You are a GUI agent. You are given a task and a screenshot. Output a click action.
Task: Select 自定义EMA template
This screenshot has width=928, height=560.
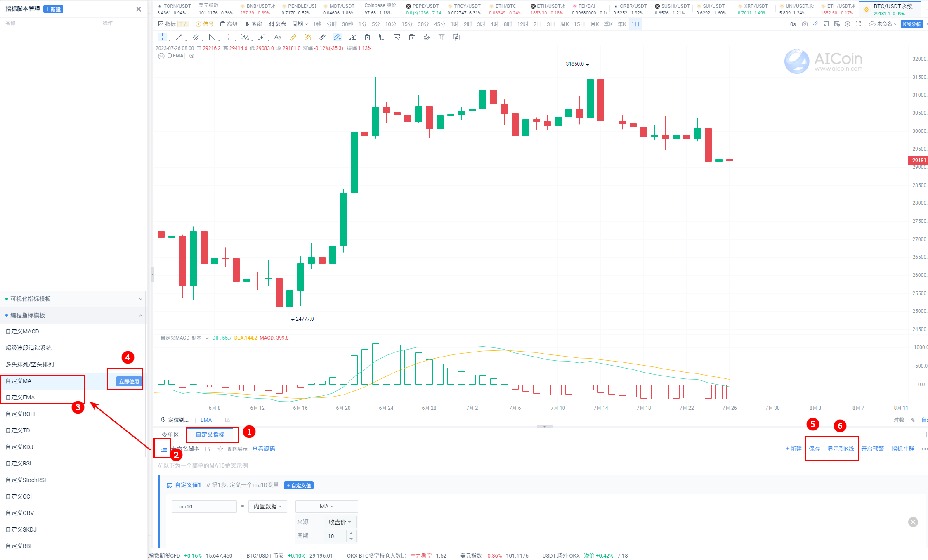pos(73,398)
